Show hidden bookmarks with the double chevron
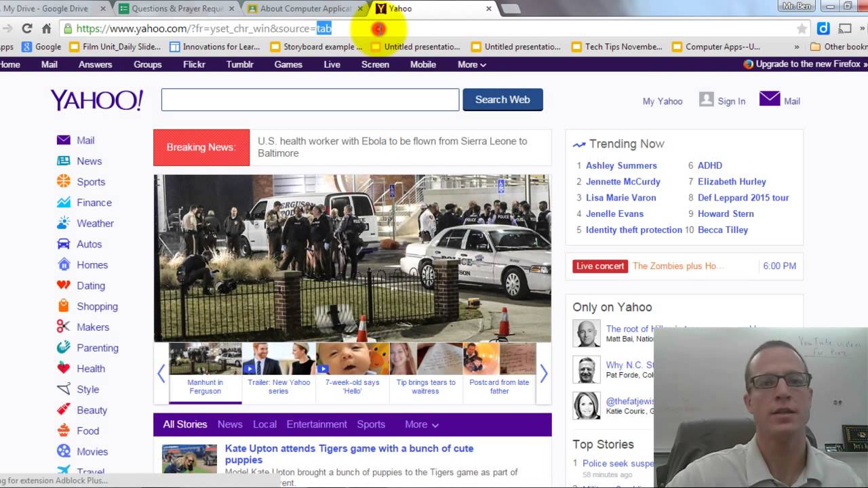The width and height of the screenshot is (868, 488). coord(797,47)
